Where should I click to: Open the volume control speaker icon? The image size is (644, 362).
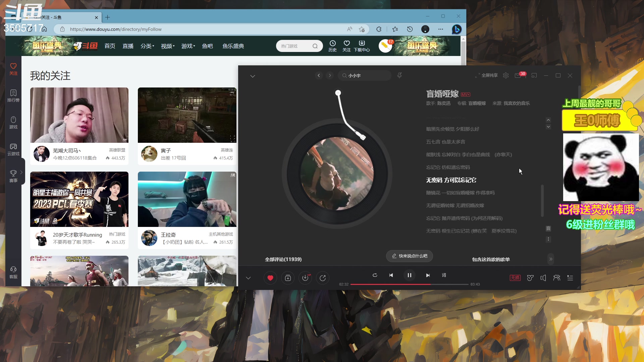tap(543, 278)
